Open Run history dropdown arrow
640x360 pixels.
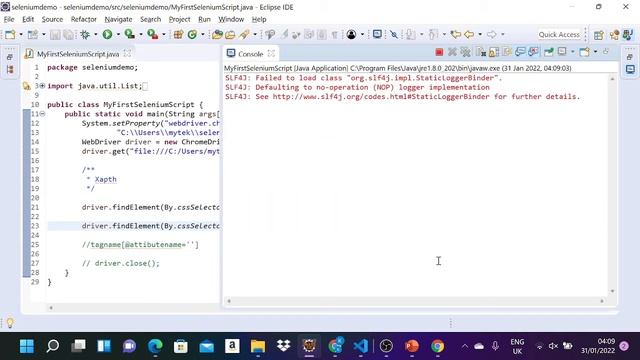click(x=118, y=35)
